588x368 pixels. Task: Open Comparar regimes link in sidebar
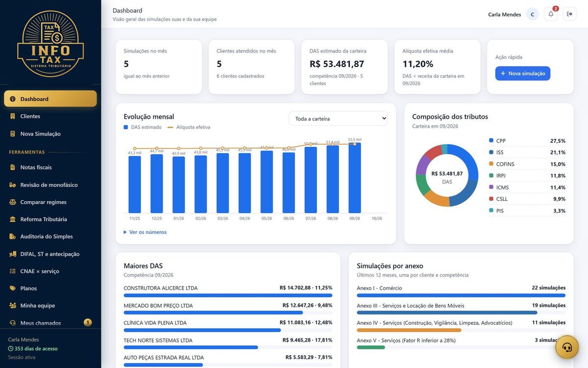tap(50, 202)
